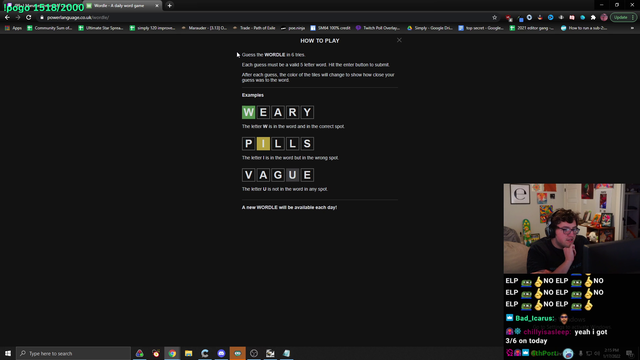
Task: Close the How To Play instructions
Action: click(x=399, y=40)
